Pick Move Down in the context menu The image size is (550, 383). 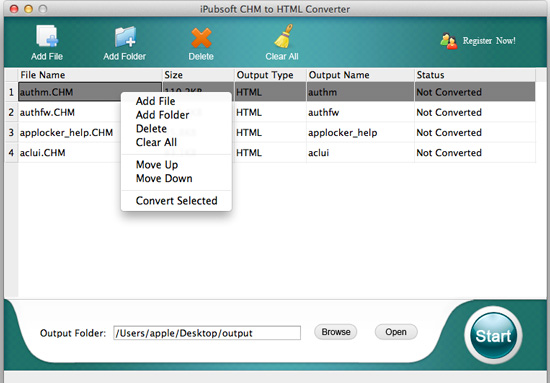[164, 178]
